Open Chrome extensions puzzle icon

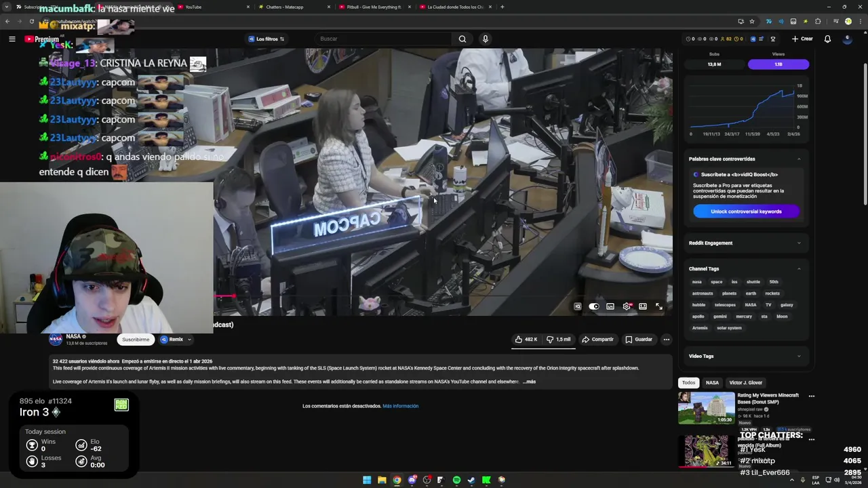click(818, 22)
